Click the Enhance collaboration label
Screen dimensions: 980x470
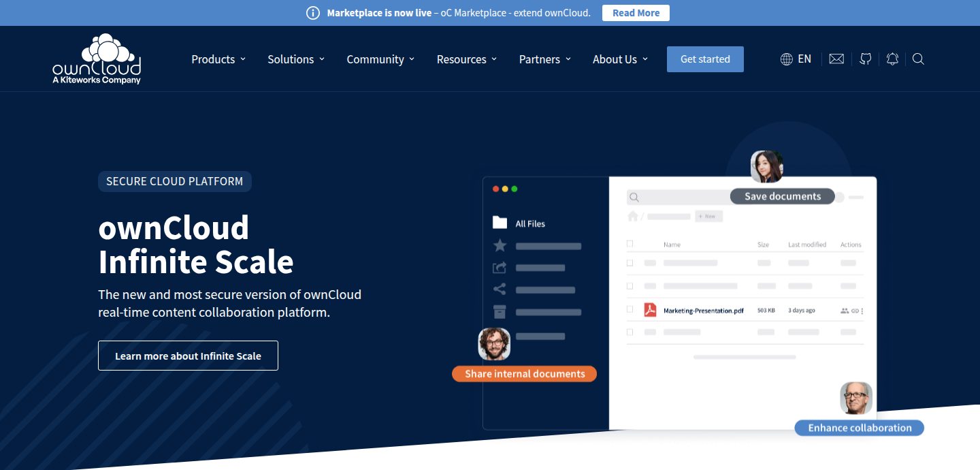click(860, 428)
